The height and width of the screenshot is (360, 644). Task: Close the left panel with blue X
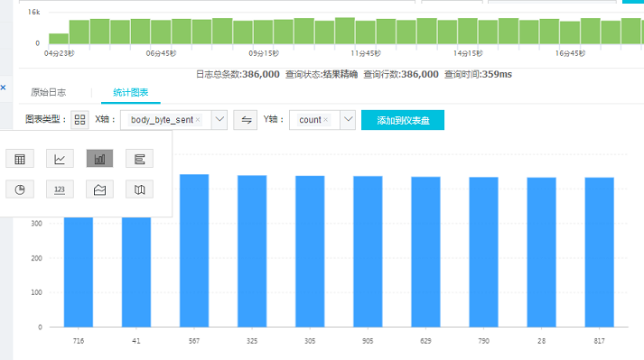[x=4, y=88]
